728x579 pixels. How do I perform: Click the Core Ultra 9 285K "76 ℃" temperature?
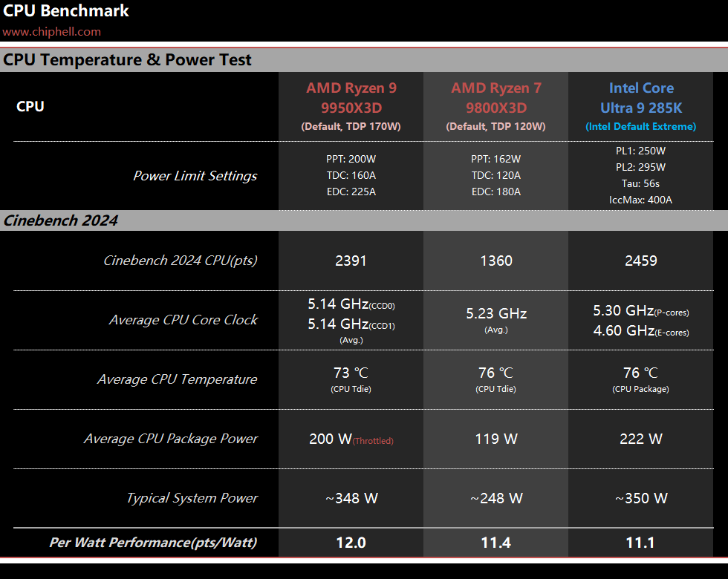[640, 373]
